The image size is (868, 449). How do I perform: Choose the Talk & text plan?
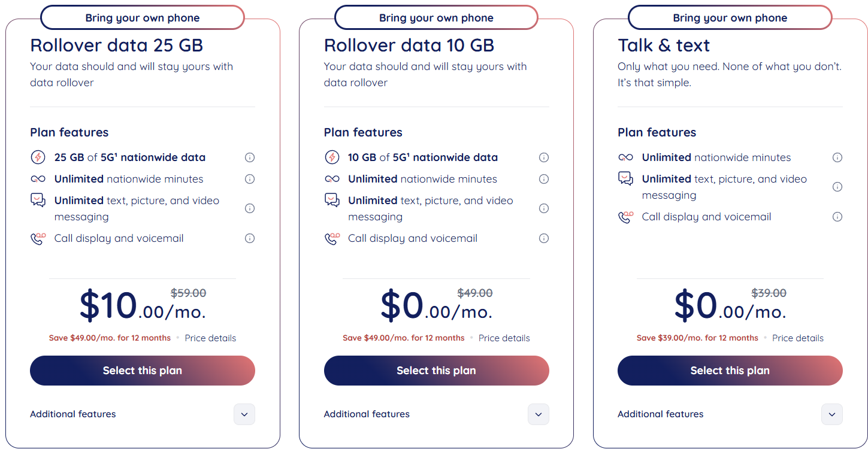coord(730,371)
